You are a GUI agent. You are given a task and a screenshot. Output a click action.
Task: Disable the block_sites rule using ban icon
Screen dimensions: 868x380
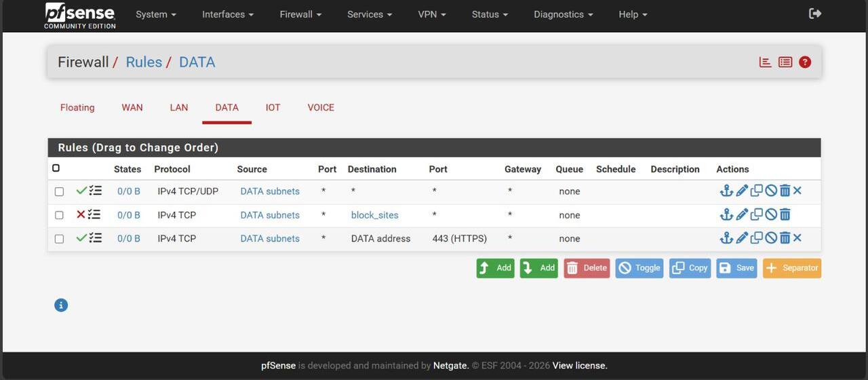771,215
